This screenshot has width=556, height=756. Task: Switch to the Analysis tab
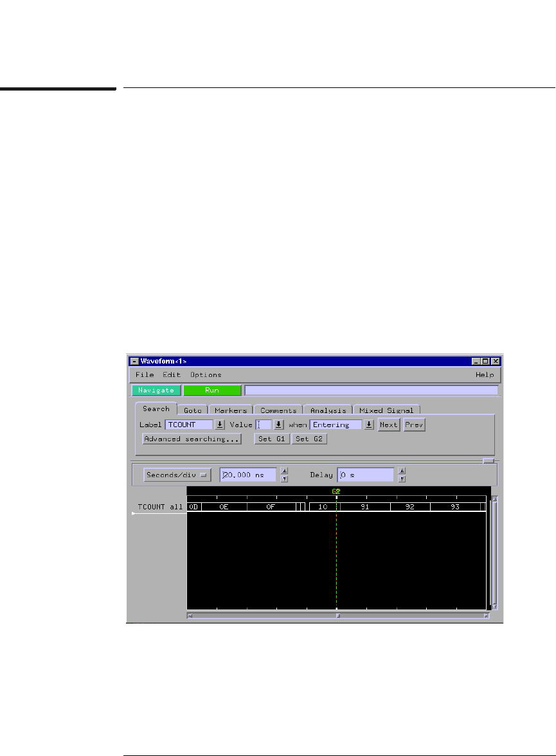[328, 410]
